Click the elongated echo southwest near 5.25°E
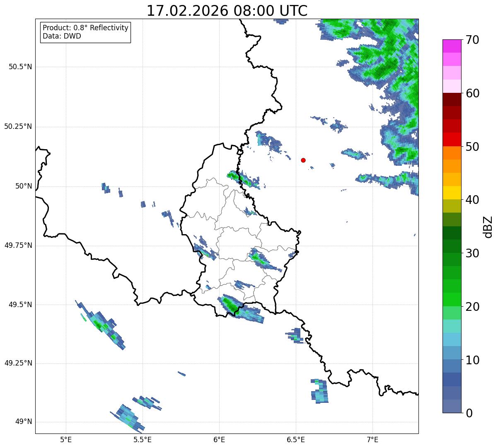The image size is (498, 448). [x=100, y=325]
